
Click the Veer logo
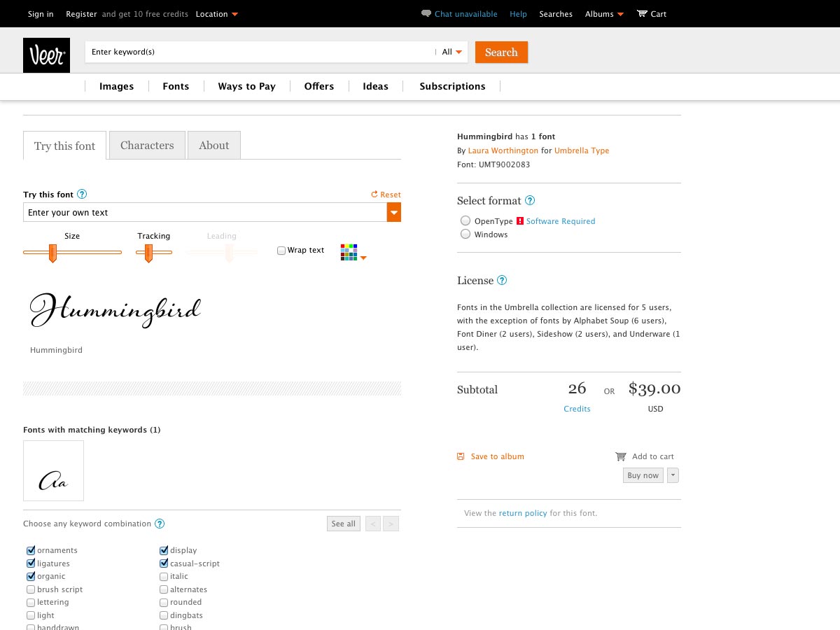tap(46, 55)
